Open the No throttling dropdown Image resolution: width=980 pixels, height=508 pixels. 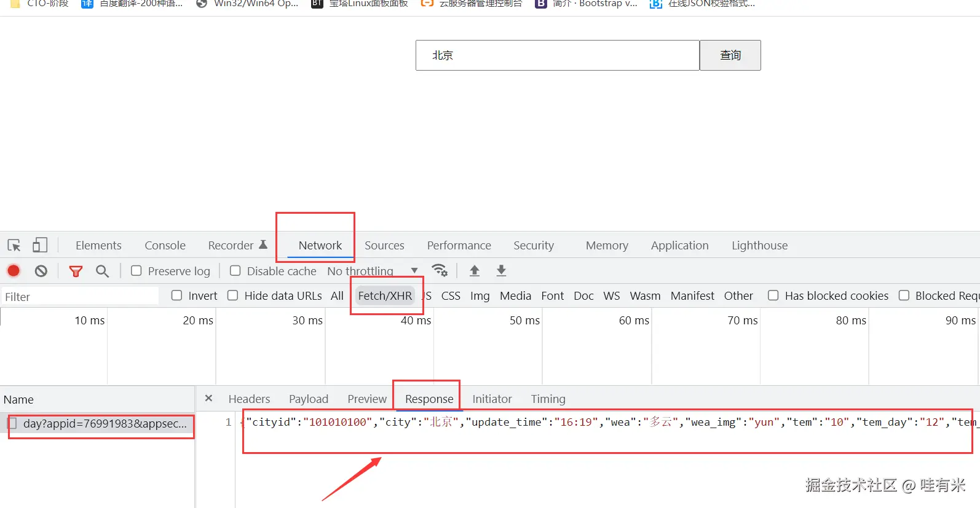(373, 271)
